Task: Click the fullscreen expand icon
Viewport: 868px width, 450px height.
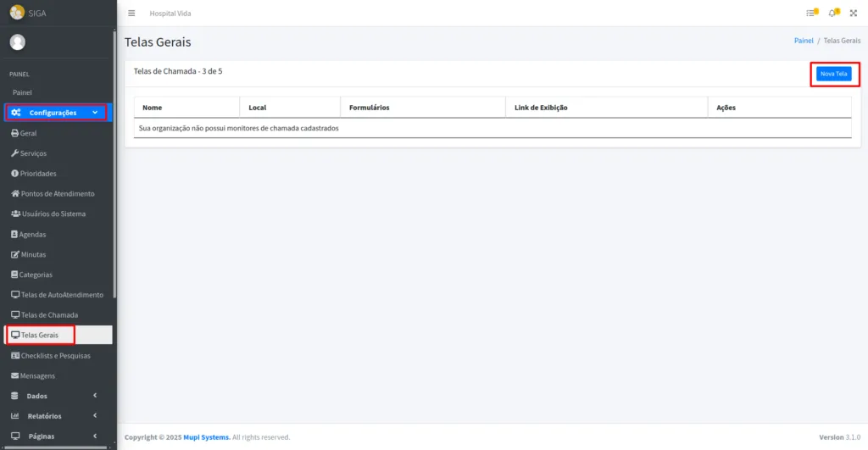Action: coord(853,13)
